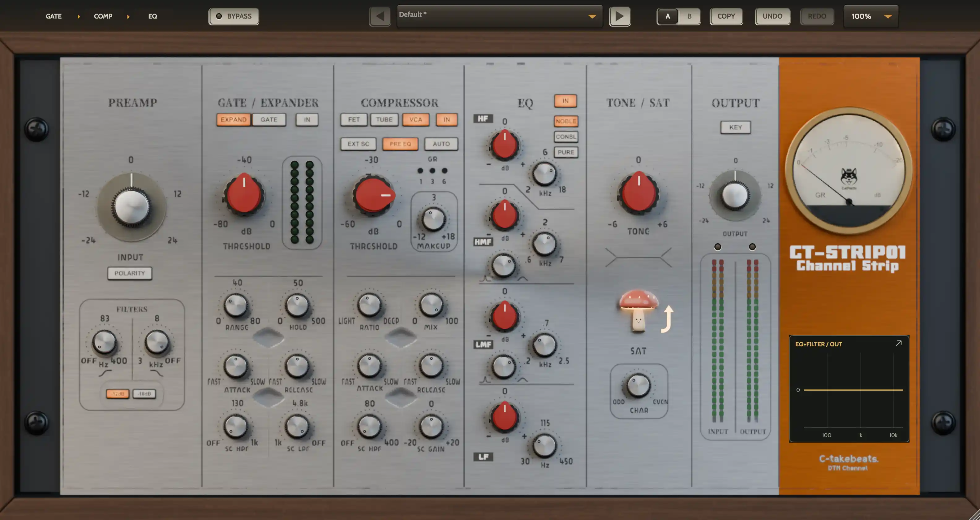The height and width of the screenshot is (520, 980).
Task: Open the Default preset dropdown
Action: point(500,16)
